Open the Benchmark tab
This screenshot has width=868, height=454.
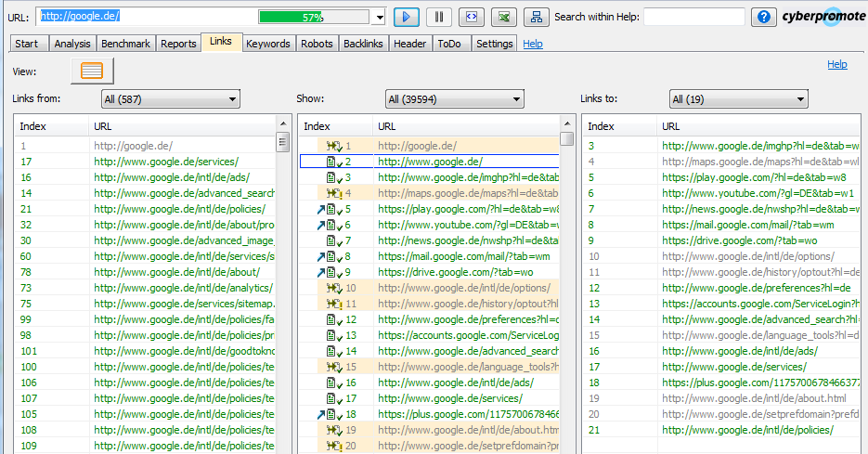[x=125, y=44]
